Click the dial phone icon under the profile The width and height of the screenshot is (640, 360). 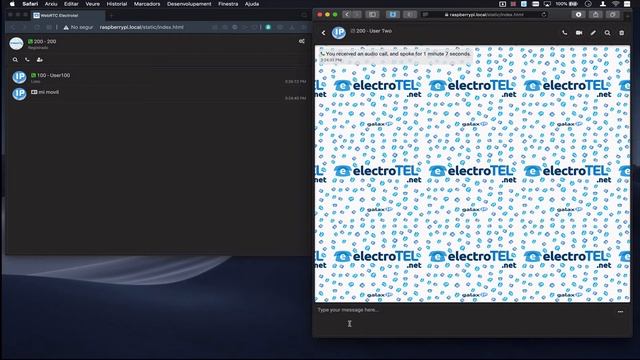pyautogui.click(x=27, y=60)
